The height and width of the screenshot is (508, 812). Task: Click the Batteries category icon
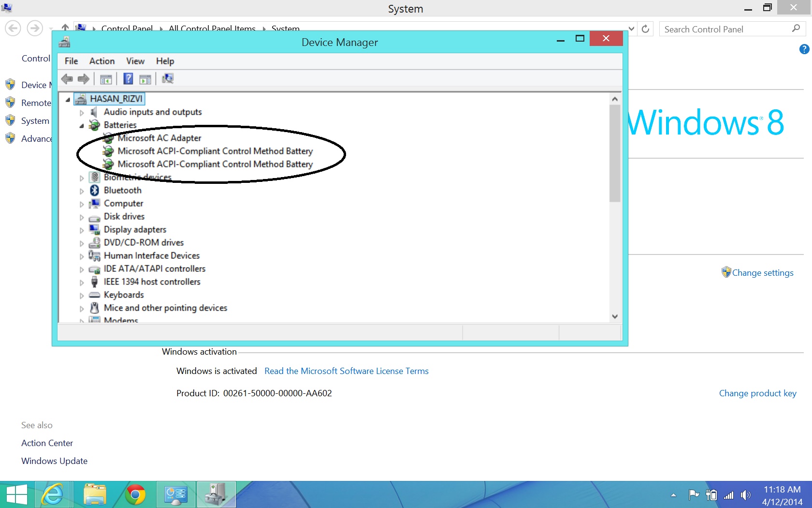[94, 125]
